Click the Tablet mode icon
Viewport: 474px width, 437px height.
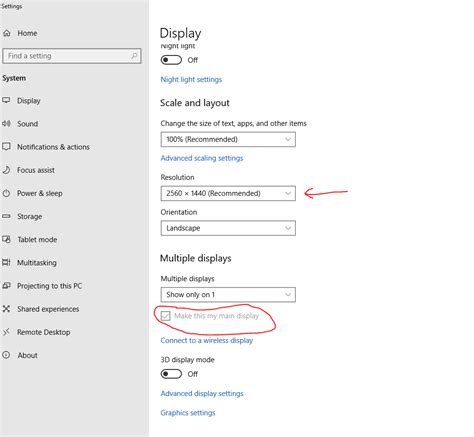(x=6, y=239)
